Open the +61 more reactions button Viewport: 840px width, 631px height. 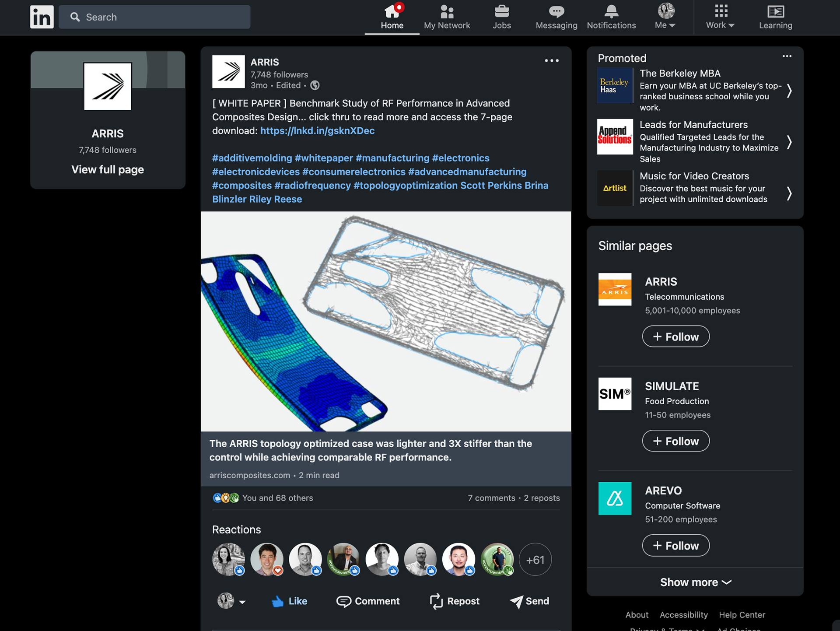[x=535, y=559]
